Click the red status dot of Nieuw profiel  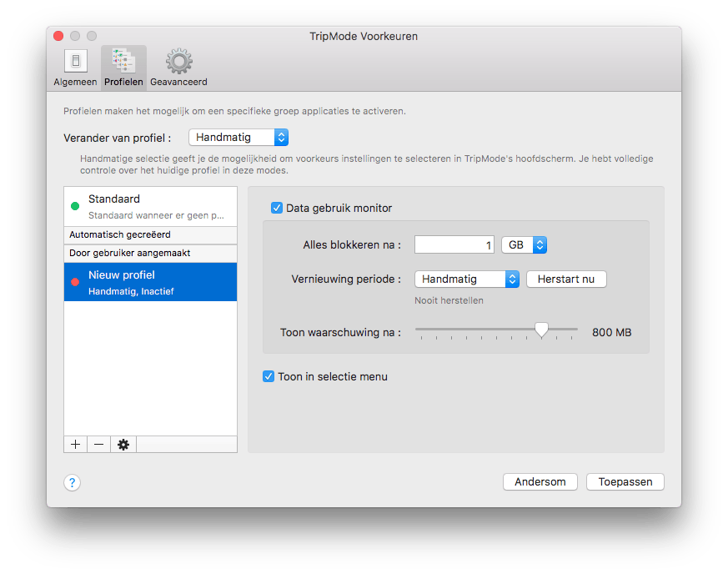pos(75,282)
